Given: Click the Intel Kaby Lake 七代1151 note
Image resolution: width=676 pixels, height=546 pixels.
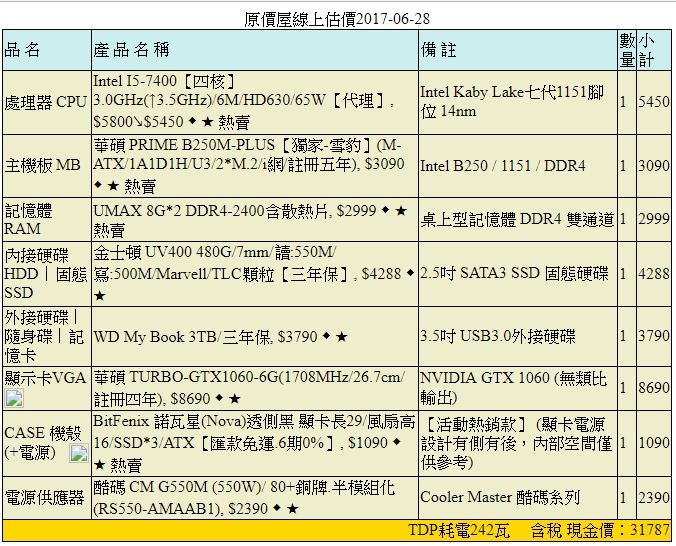Looking at the screenshot, I should click(512, 102).
